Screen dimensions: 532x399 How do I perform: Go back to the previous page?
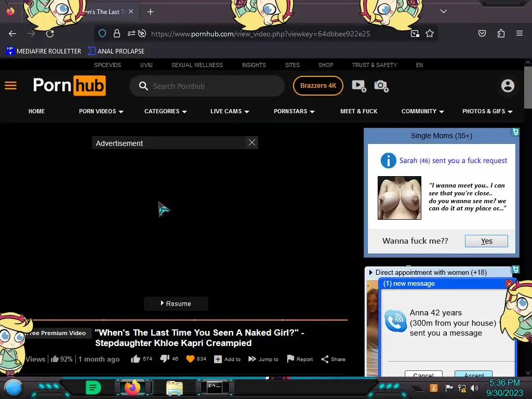12,34
